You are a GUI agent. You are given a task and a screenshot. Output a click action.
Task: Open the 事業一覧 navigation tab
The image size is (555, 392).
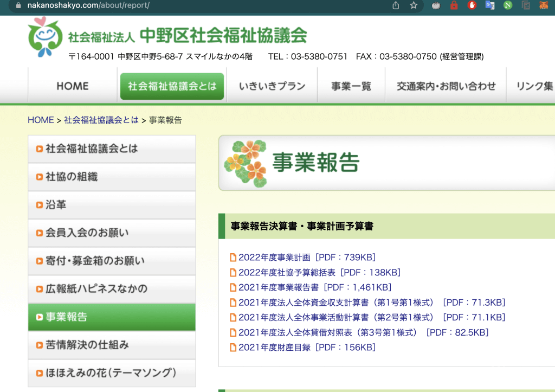pos(351,86)
